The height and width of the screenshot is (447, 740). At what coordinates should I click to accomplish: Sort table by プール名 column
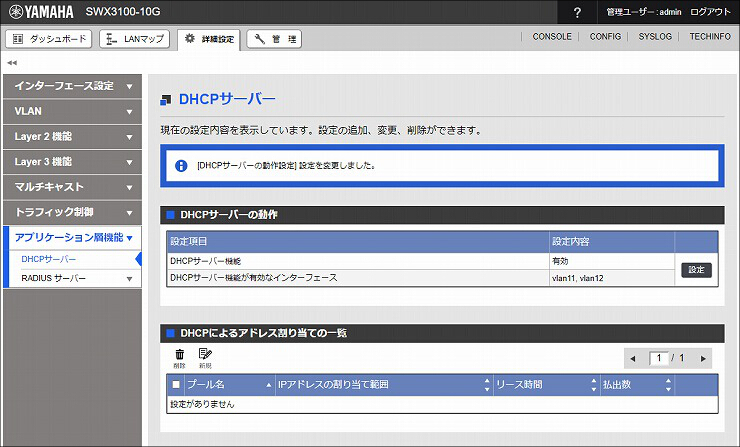pyautogui.click(x=229, y=384)
